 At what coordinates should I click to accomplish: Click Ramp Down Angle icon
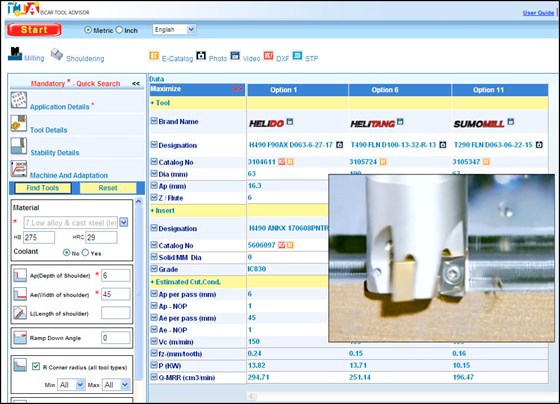(20, 337)
